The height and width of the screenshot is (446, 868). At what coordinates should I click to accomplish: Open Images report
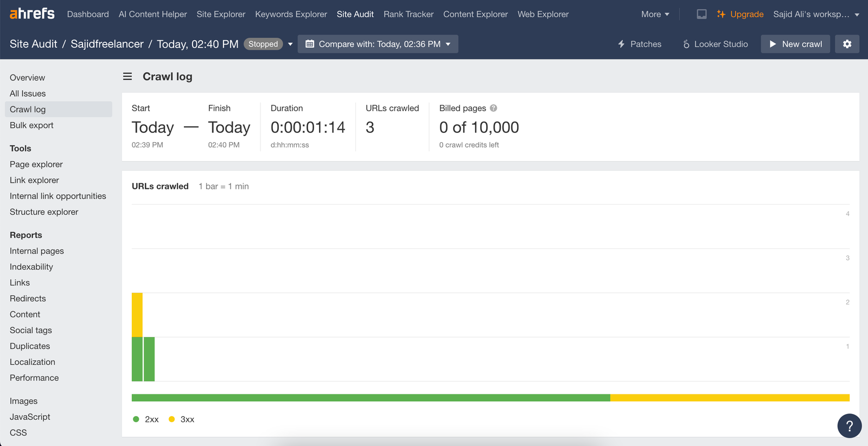(24, 401)
